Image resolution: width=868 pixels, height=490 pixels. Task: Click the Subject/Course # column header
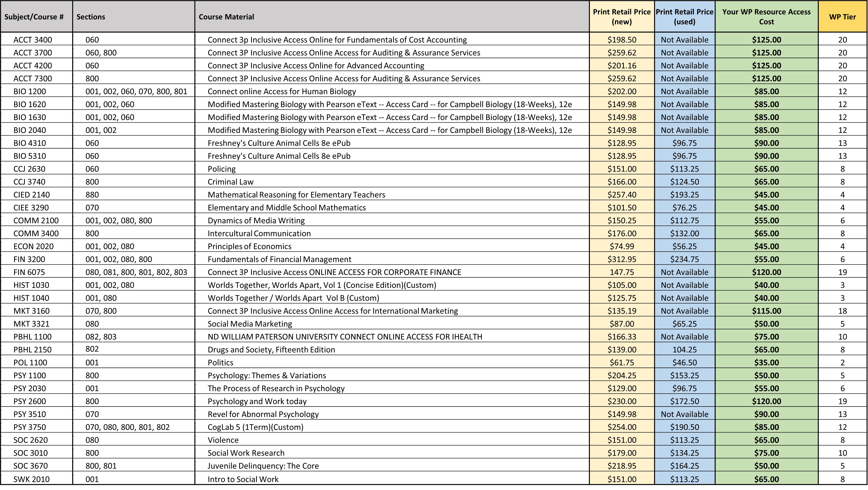click(x=36, y=17)
